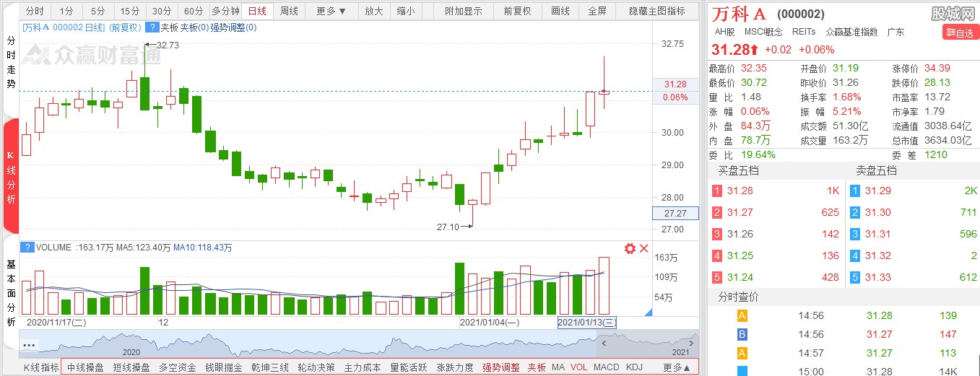
Task: Select the MACD indicator tab
Action: coord(606,367)
